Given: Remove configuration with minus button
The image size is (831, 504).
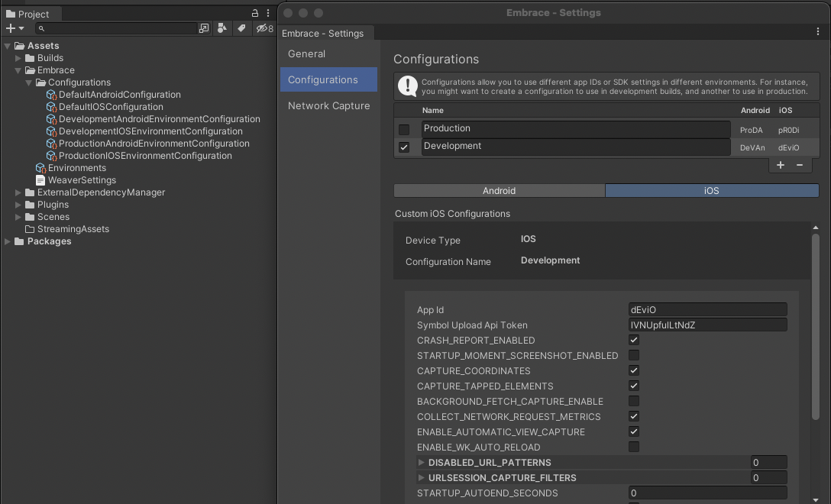Looking at the screenshot, I should pos(800,166).
